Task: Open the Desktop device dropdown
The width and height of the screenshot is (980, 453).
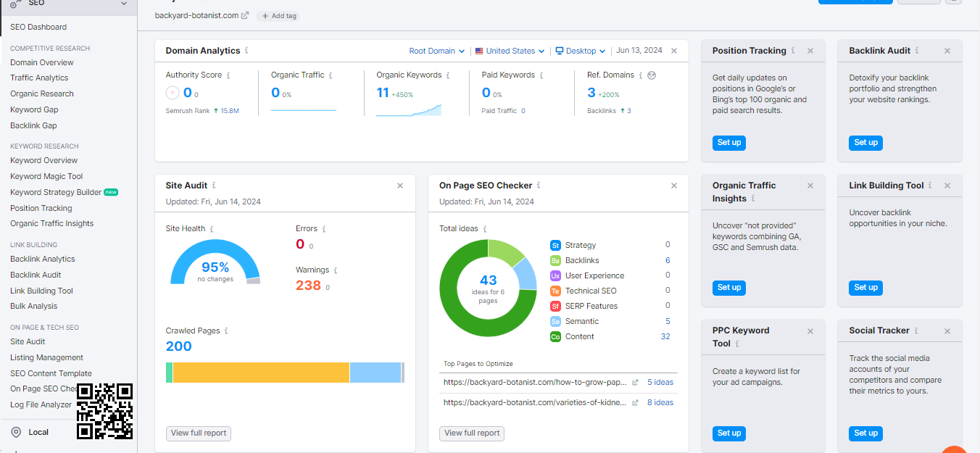Action: click(x=580, y=51)
